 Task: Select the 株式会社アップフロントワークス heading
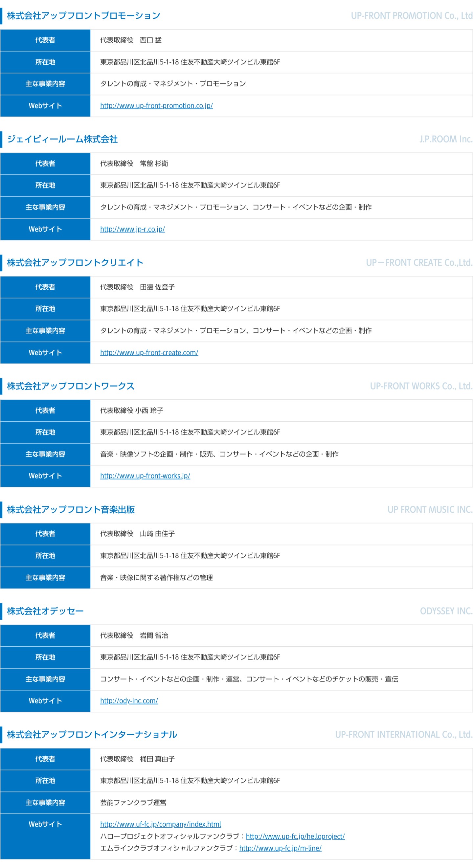71,386
